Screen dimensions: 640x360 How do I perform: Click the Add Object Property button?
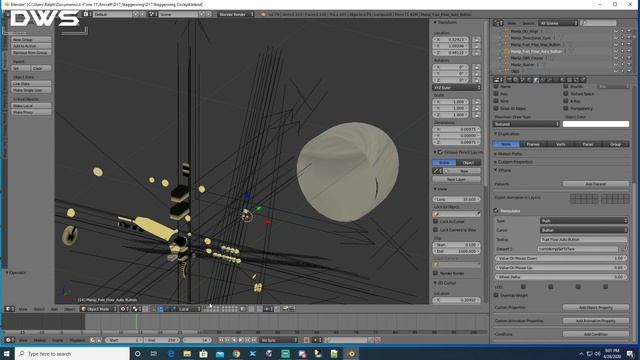pyautogui.click(x=596, y=307)
